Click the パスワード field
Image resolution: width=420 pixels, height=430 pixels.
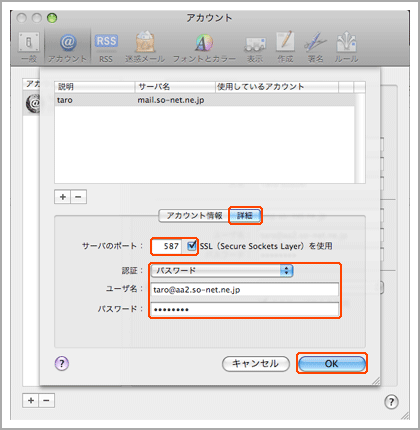click(x=245, y=309)
